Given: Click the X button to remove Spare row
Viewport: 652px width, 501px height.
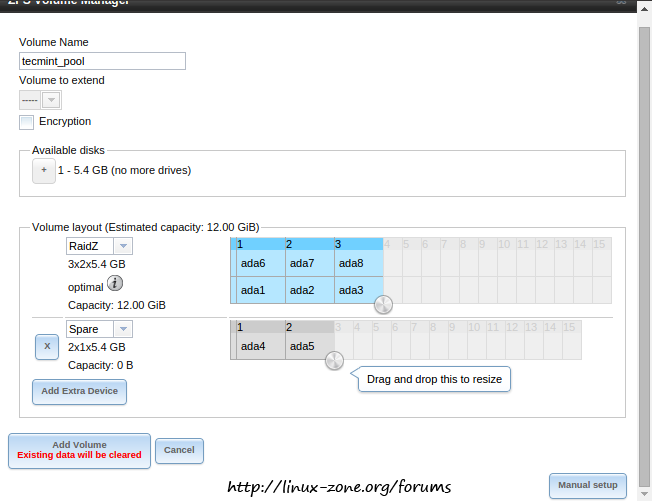Looking at the screenshot, I should [46, 347].
